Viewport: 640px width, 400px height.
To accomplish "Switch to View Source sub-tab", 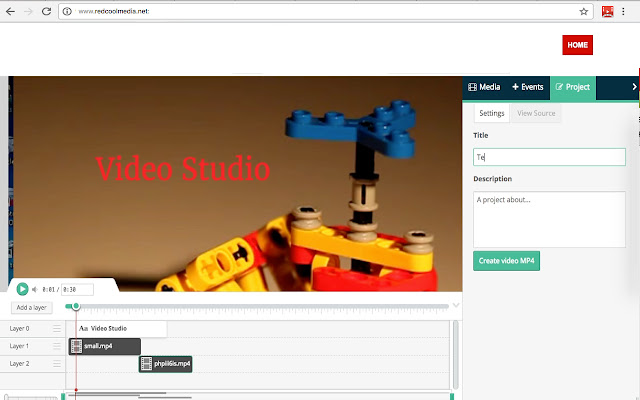I will coord(536,114).
